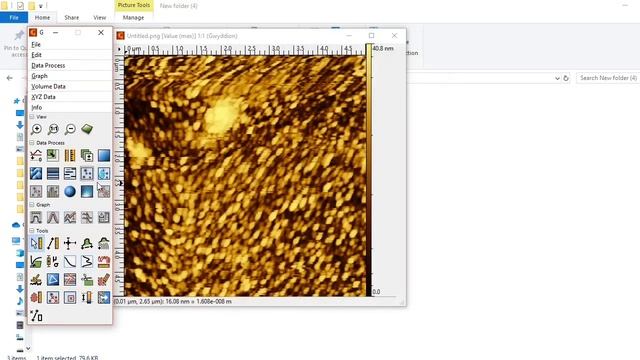
Task: Click the Explorer refresh button
Action: [x=566, y=78]
